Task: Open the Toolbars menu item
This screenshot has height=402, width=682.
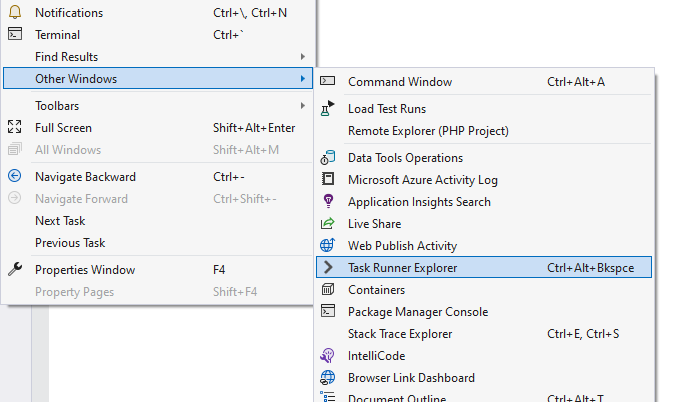Action: coord(158,106)
